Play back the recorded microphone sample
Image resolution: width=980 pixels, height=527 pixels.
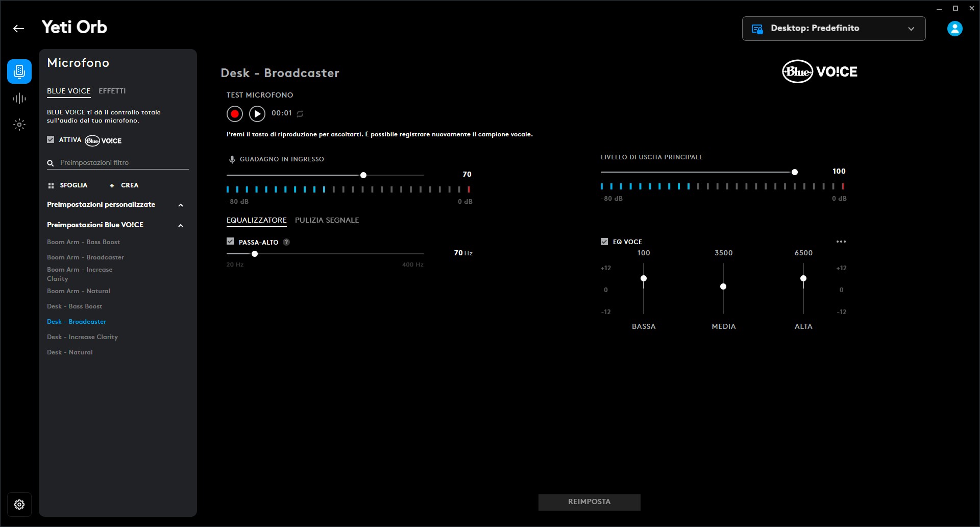point(257,114)
